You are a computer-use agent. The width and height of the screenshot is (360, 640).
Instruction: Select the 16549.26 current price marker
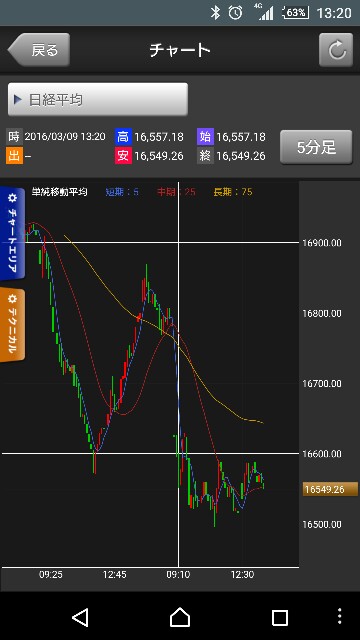[330, 489]
